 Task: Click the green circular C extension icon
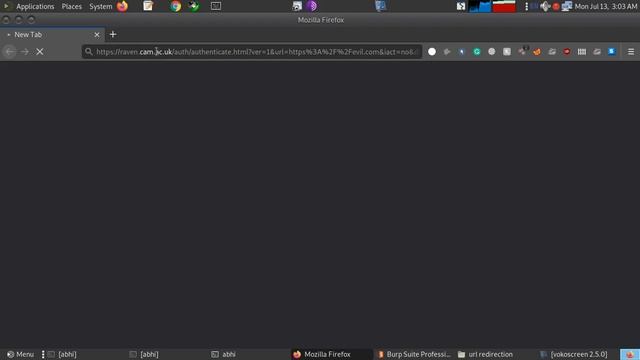(x=477, y=52)
